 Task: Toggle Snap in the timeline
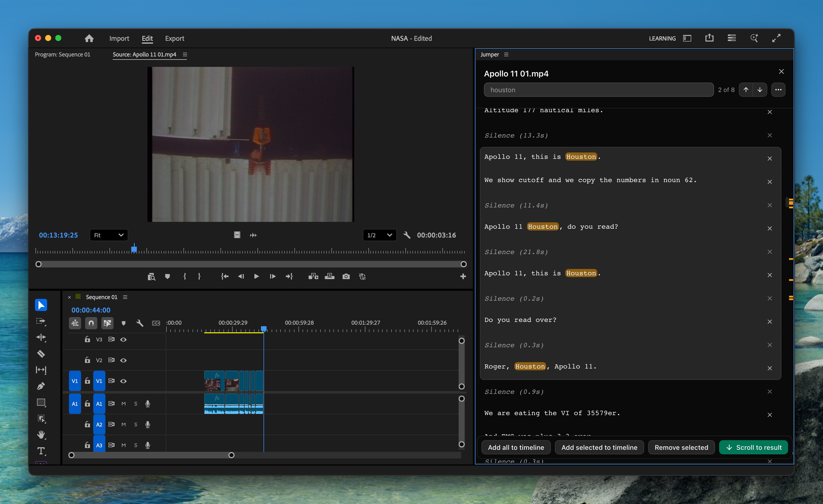coord(91,323)
